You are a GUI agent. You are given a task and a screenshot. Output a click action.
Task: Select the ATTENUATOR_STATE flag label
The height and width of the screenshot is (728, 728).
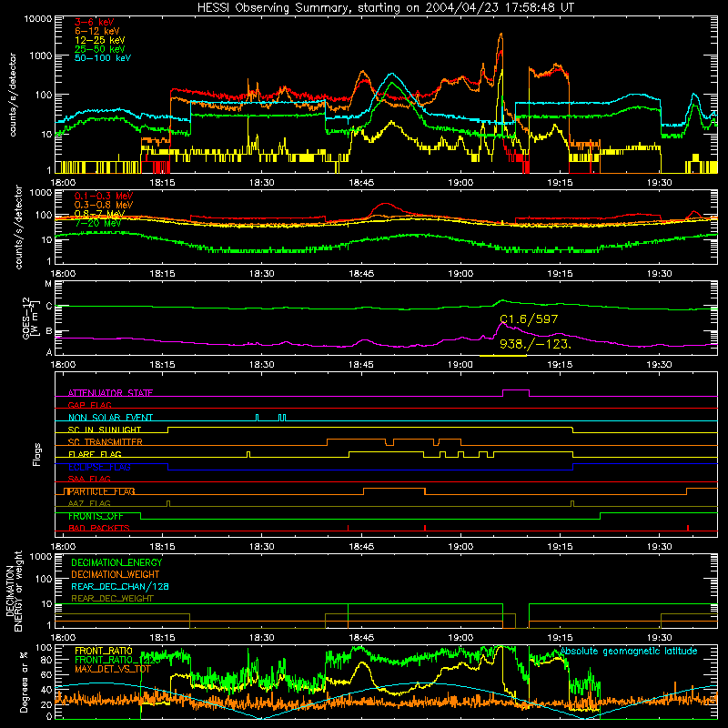pyautogui.click(x=110, y=393)
